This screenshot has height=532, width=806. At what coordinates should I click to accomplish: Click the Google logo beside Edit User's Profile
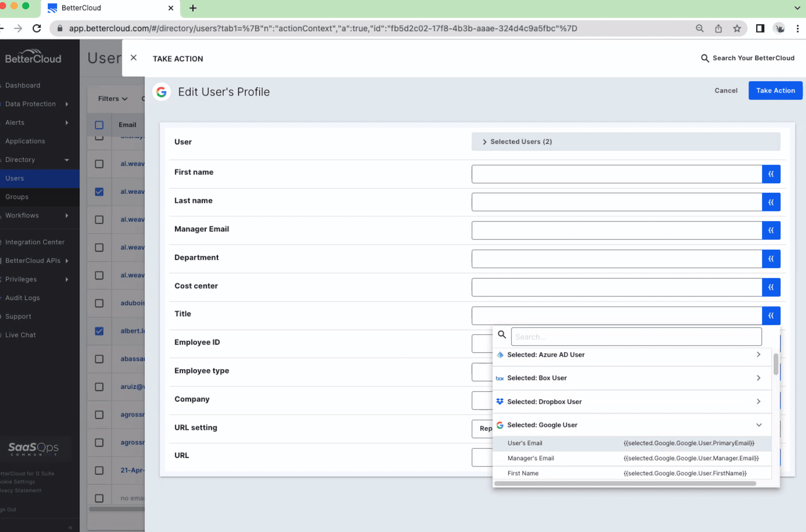click(x=161, y=92)
